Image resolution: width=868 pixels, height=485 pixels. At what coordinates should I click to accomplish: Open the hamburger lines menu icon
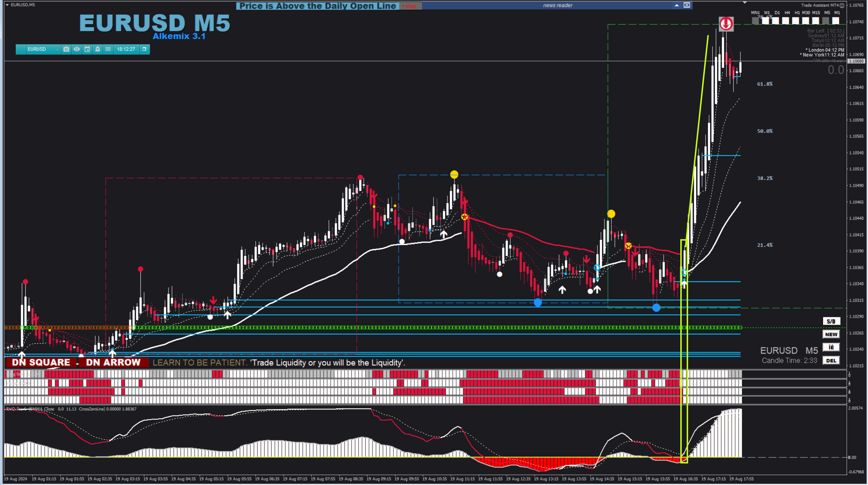[x=108, y=49]
